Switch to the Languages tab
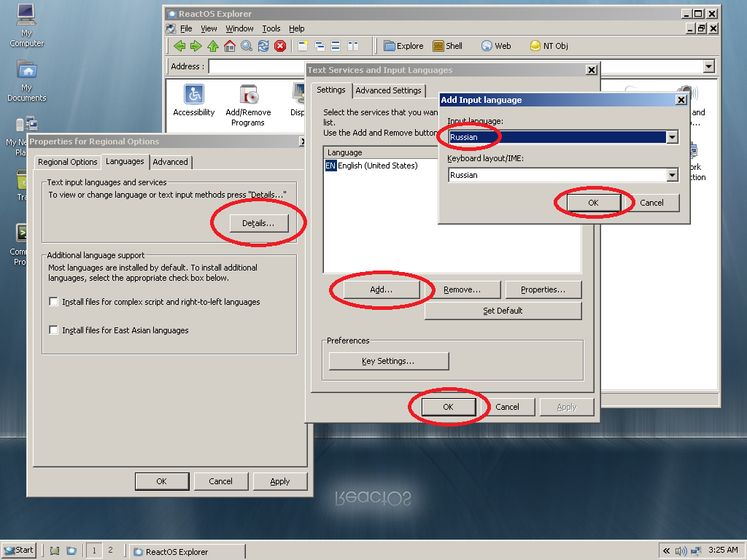This screenshot has height=560, width=747. pos(125,161)
